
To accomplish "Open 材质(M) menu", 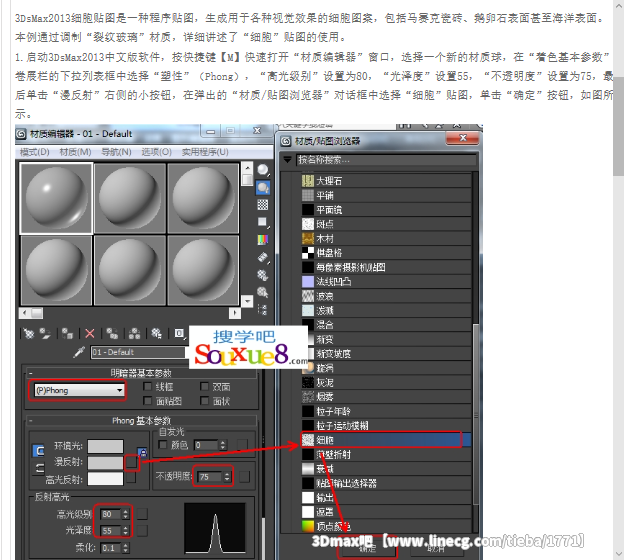I will click(75, 152).
